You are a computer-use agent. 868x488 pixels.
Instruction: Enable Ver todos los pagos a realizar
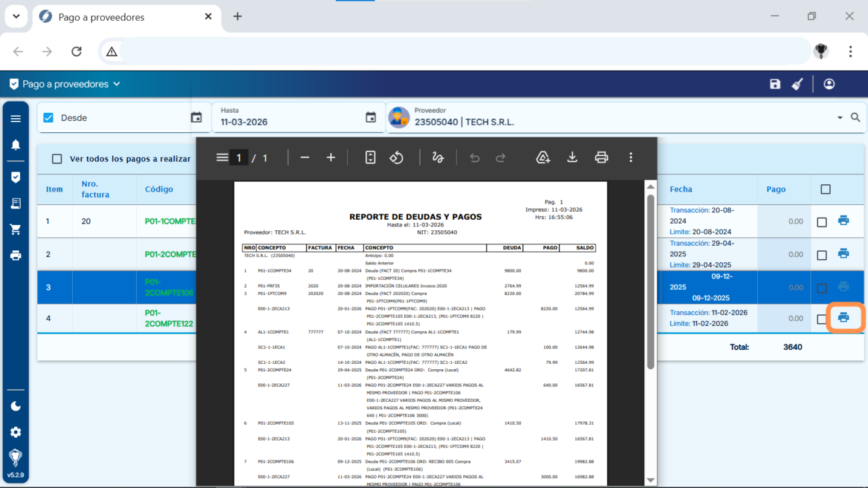coord(57,159)
